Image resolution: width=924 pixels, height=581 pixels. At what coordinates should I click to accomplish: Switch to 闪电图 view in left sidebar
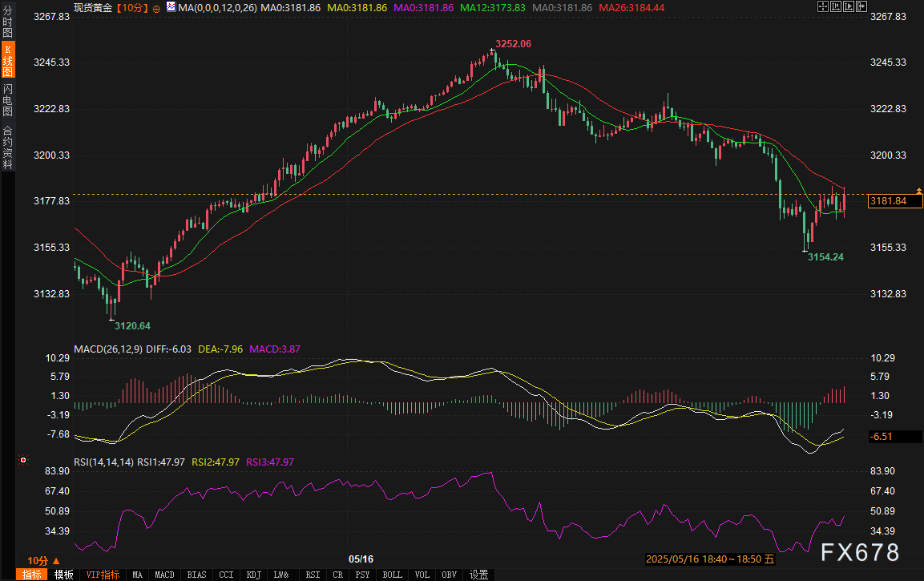pos(7,99)
